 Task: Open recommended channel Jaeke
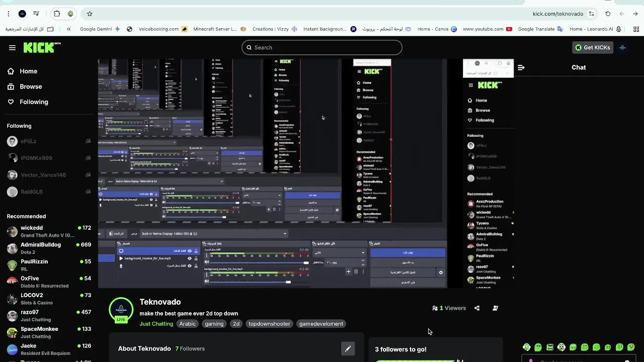(x=49, y=349)
